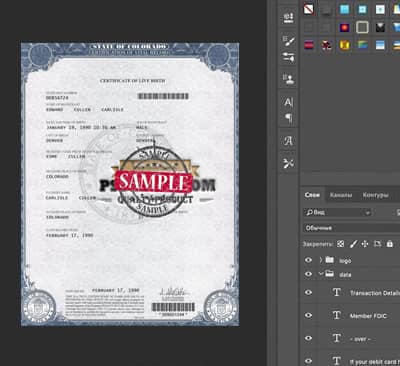Switch to the Контуры tab
This screenshot has width=400, height=366.
pos(376,195)
